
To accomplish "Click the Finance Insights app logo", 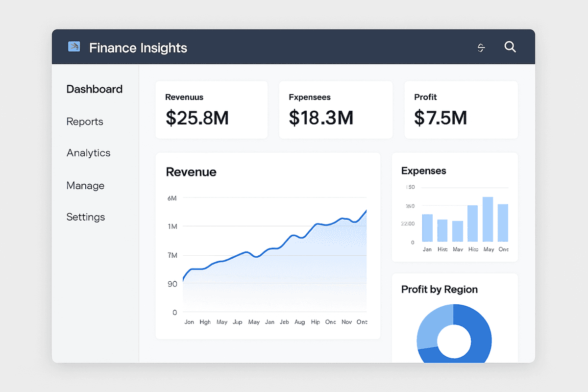I will click(74, 47).
